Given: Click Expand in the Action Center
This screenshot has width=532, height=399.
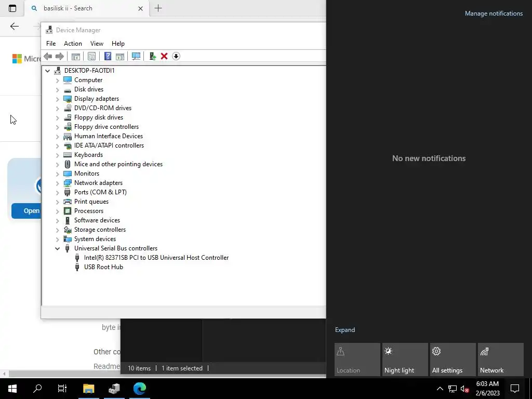Looking at the screenshot, I should point(345,330).
